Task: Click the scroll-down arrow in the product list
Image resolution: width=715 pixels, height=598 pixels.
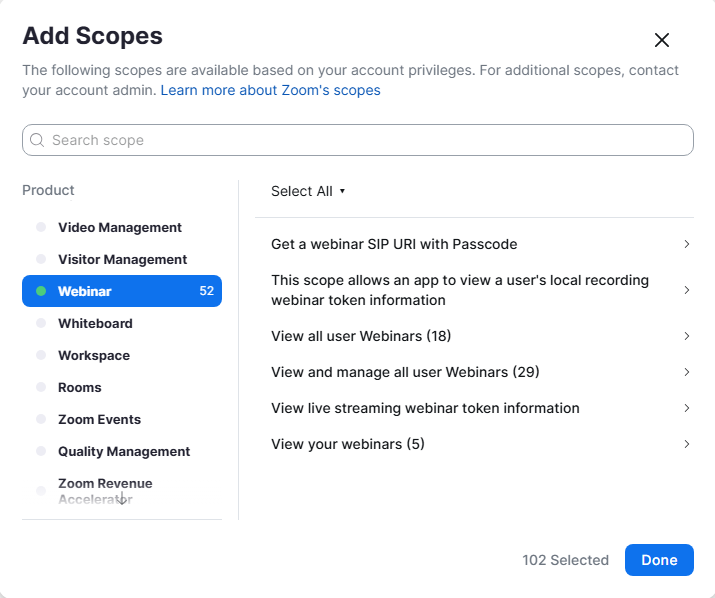Action: pyautogui.click(x=122, y=498)
